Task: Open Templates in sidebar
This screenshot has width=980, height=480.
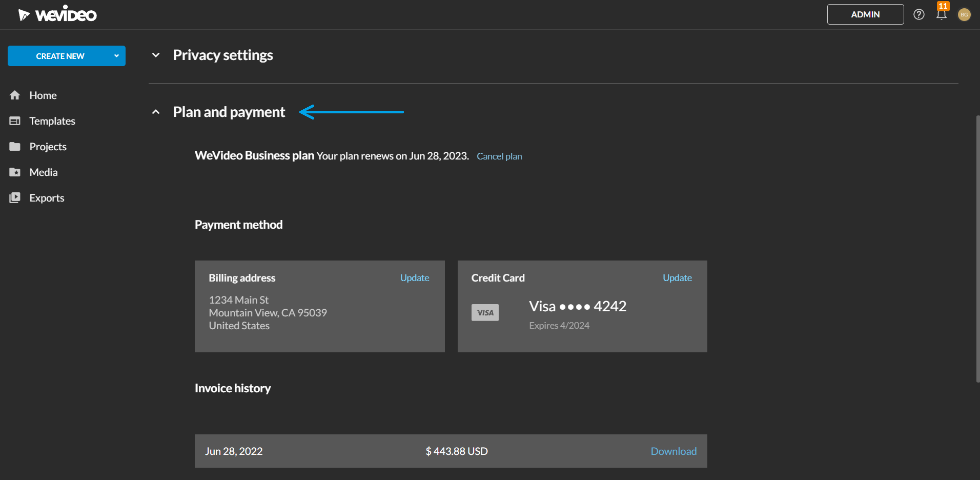Action: (52, 121)
